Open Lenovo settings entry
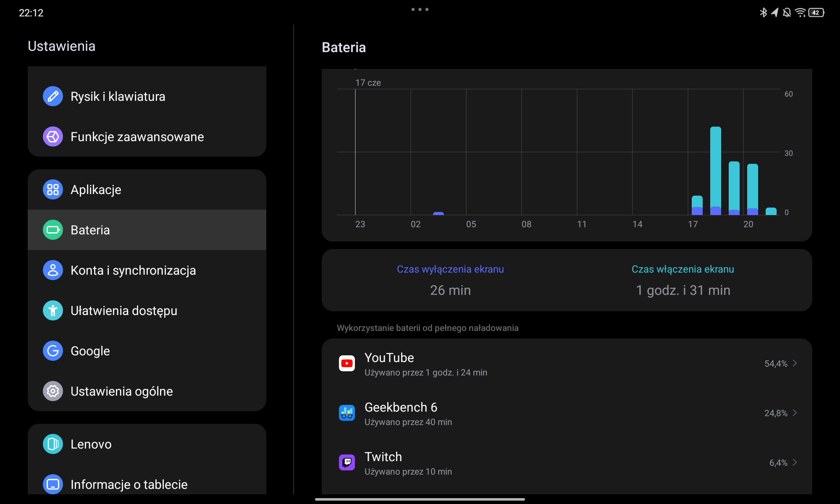The width and height of the screenshot is (840, 504). tap(147, 444)
